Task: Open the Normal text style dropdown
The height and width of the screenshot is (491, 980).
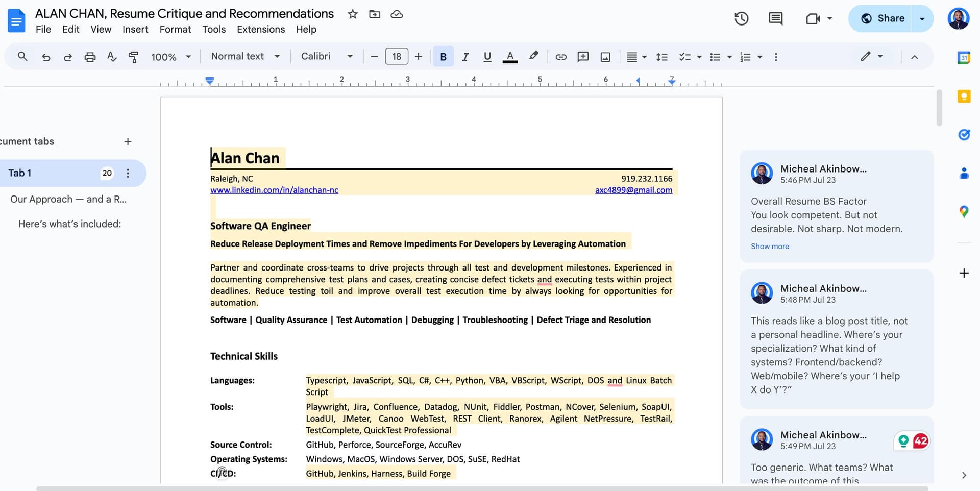Action: pyautogui.click(x=246, y=56)
